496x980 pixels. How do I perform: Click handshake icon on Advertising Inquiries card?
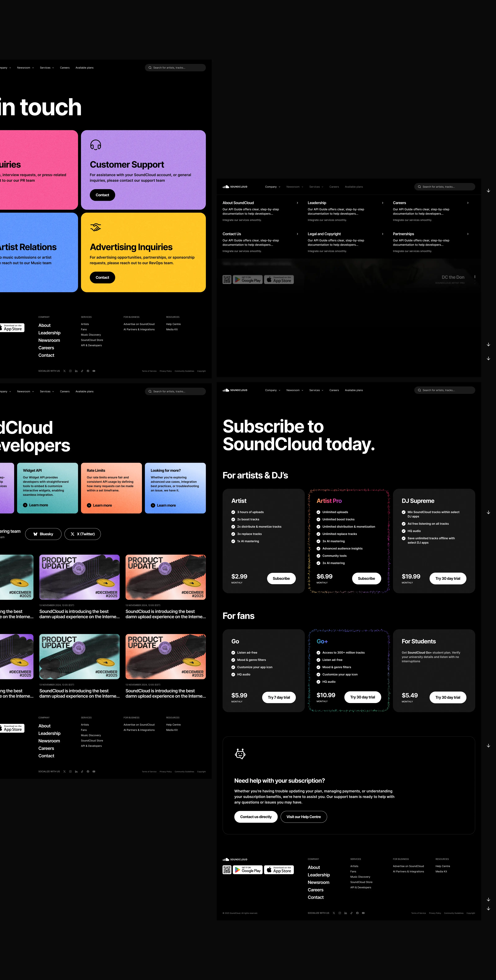tap(95, 227)
